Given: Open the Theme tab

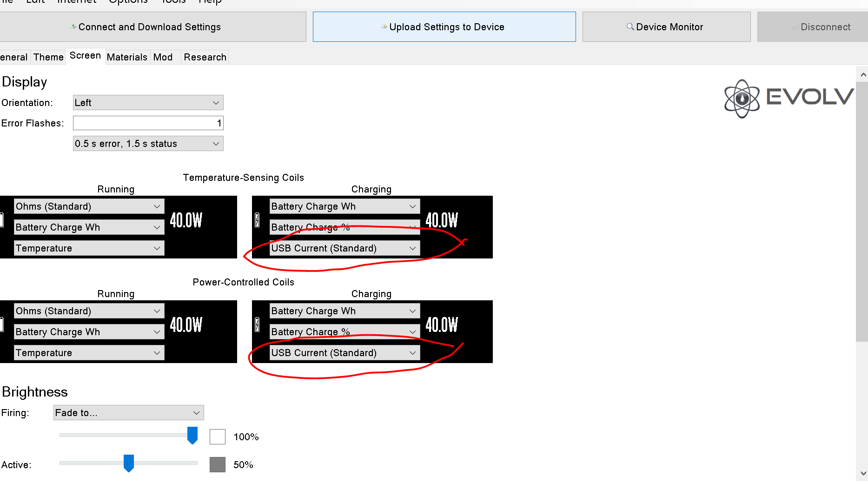Looking at the screenshot, I should click(48, 57).
